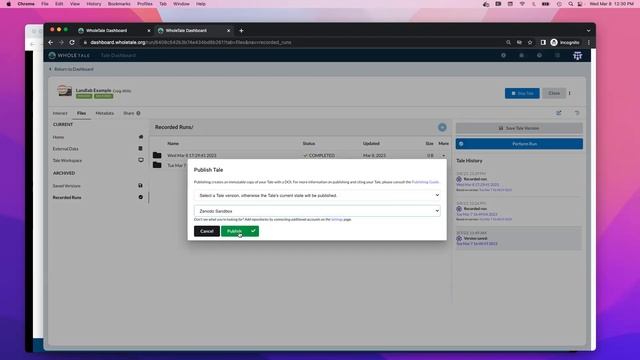Sort table by the Name column header
Screen dimensions: 640x360
tap(173, 144)
